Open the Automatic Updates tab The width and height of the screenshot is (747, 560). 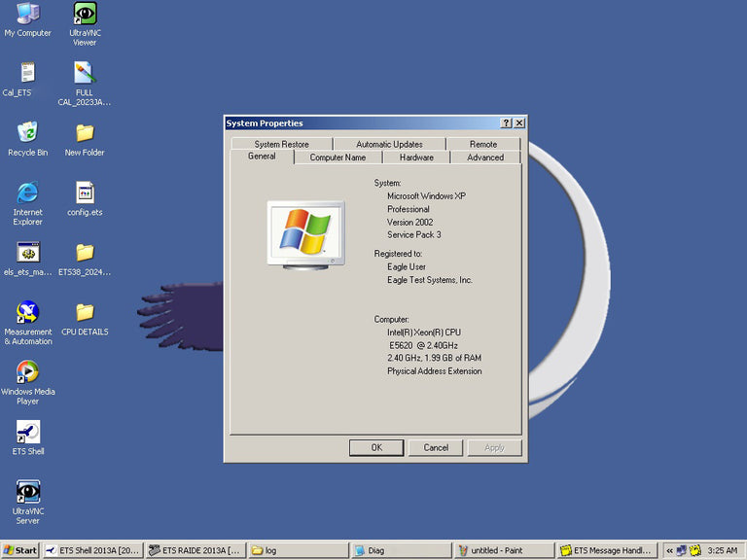click(x=389, y=144)
